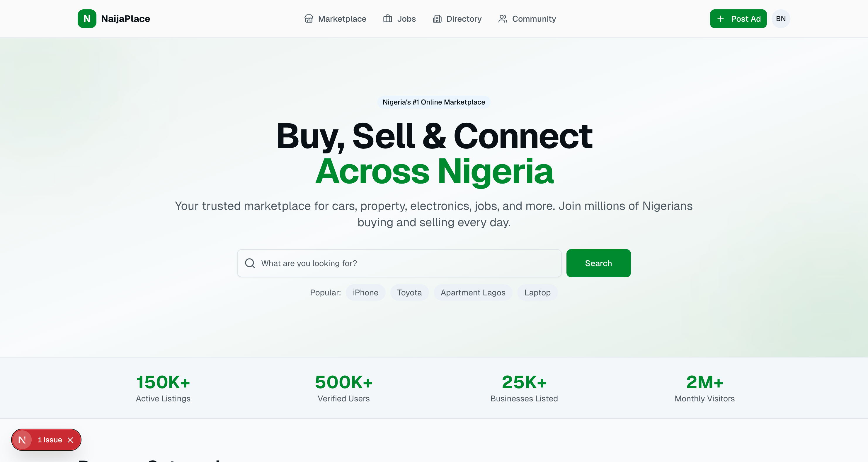Select the iPhone popular search chip
Viewport: 868px width, 462px height.
(365, 292)
